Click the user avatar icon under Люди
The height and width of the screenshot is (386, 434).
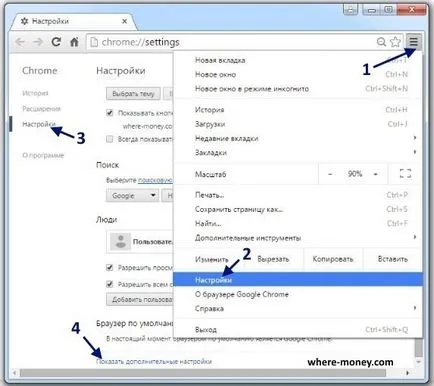click(x=120, y=241)
